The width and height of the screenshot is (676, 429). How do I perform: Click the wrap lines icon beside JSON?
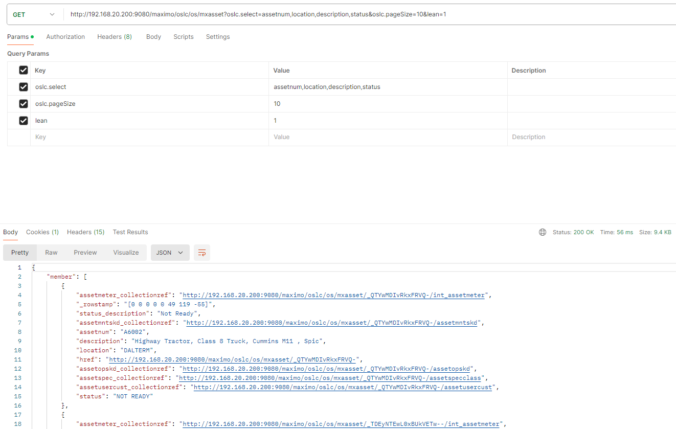(x=202, y=253)
